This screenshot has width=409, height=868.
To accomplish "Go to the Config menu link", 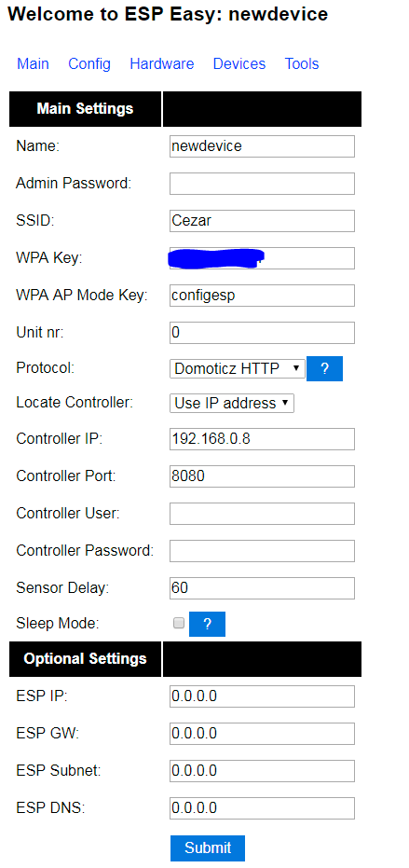I will click(x=89, y=63).
